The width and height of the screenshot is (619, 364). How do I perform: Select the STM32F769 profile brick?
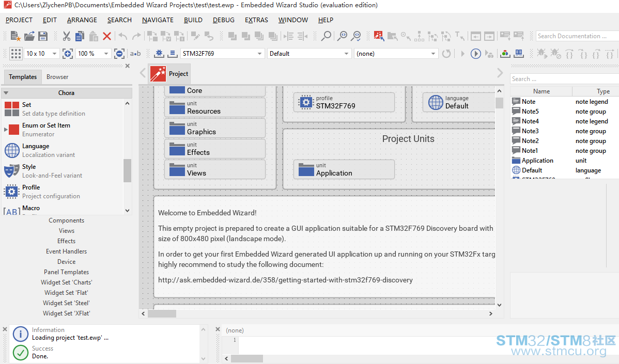(344, 103)
